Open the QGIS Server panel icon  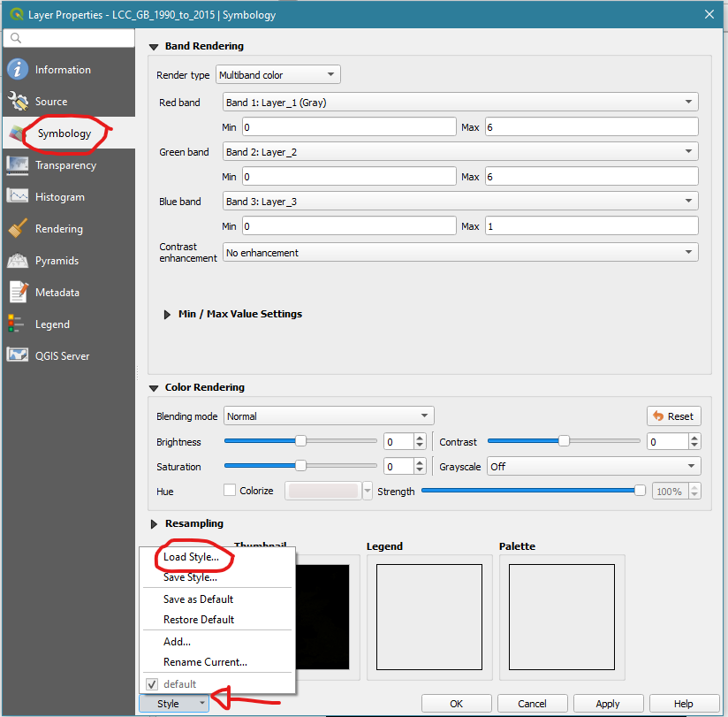(x=18, y=356)
